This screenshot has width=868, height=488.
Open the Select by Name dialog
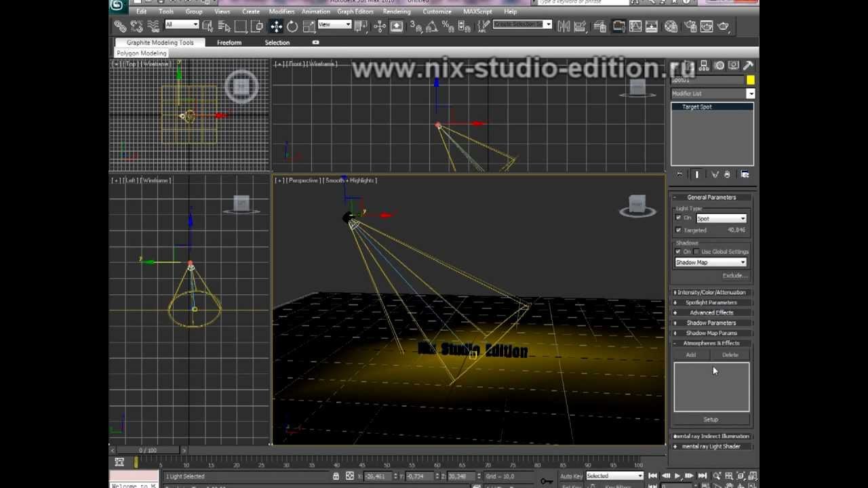click(224, 26)
